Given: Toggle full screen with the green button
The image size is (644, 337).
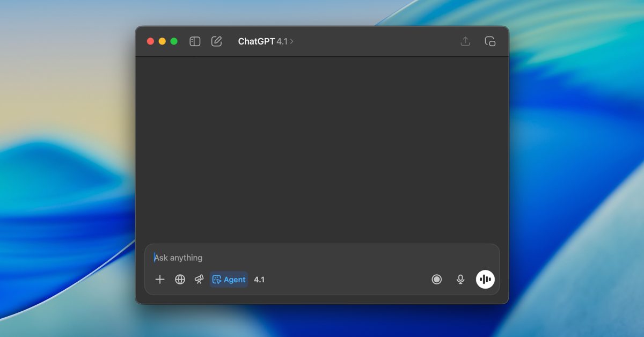Looking at the screenshot, I should point(174,41).
